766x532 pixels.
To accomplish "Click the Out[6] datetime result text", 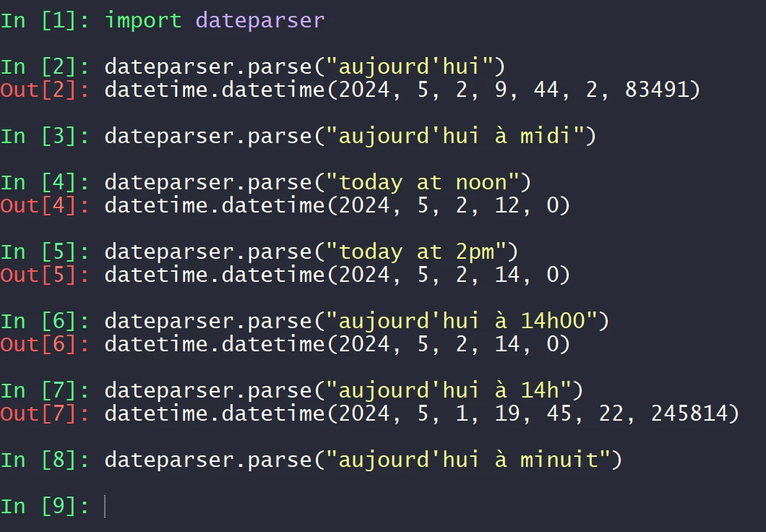I will coord(337,344).
